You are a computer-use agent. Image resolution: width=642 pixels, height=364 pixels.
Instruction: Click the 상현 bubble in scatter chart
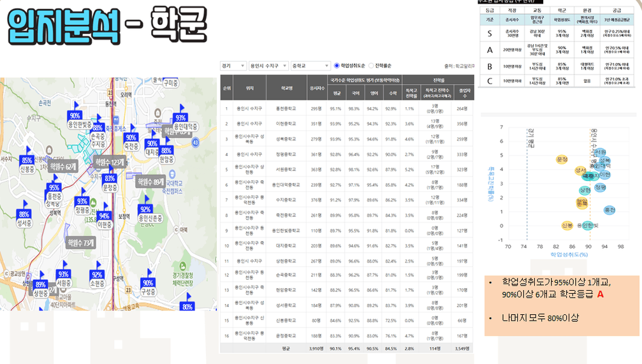pos(585,190)
